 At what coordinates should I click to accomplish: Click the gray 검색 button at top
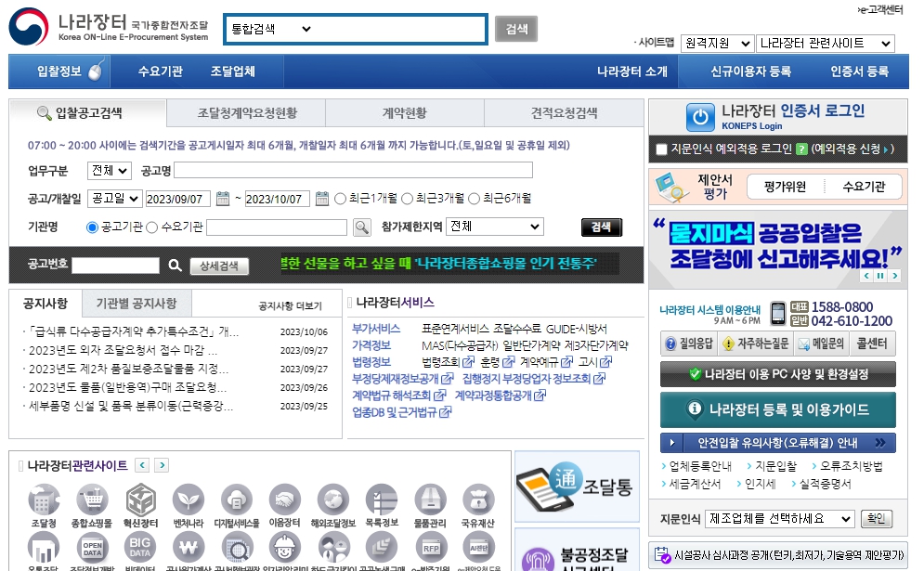[516, 29]
